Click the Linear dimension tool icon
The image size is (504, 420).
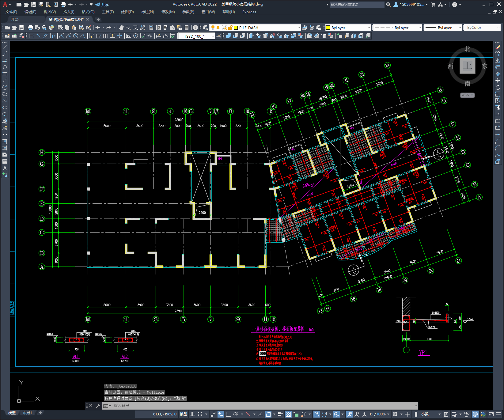coord(31,36)
